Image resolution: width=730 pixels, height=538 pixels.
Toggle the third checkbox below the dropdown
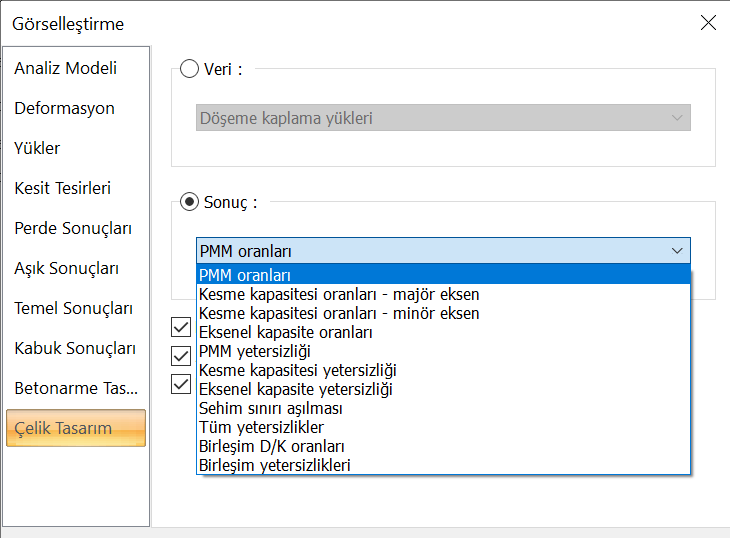click(x=181, y=382)
